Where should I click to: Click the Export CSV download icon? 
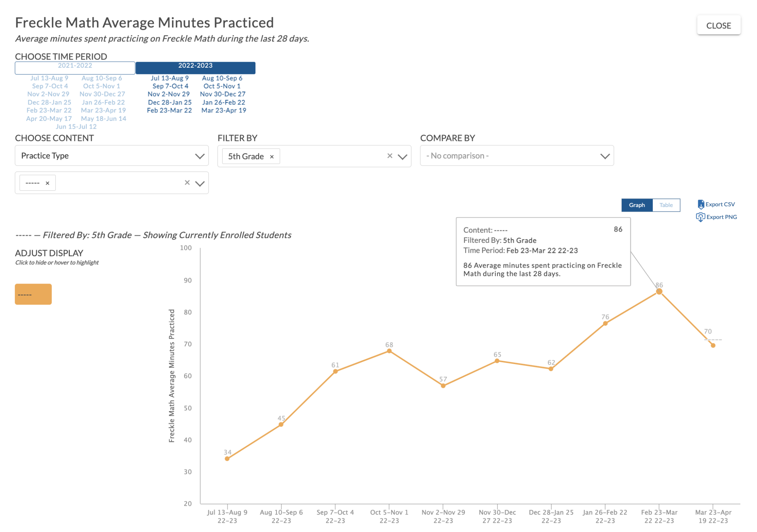[x=700, y=204]
